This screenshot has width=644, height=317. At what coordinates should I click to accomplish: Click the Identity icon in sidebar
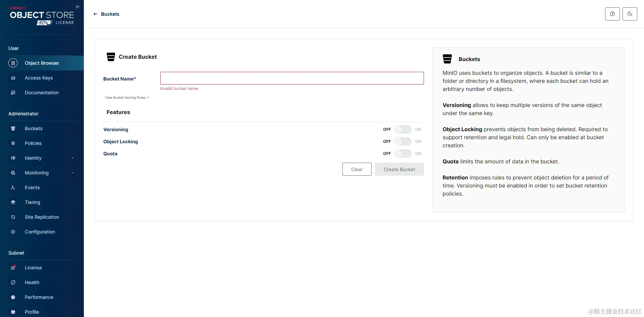click(13, 158)
